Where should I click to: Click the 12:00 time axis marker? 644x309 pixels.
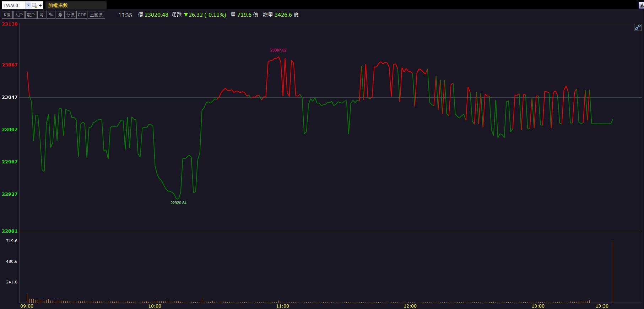[410, 306]
